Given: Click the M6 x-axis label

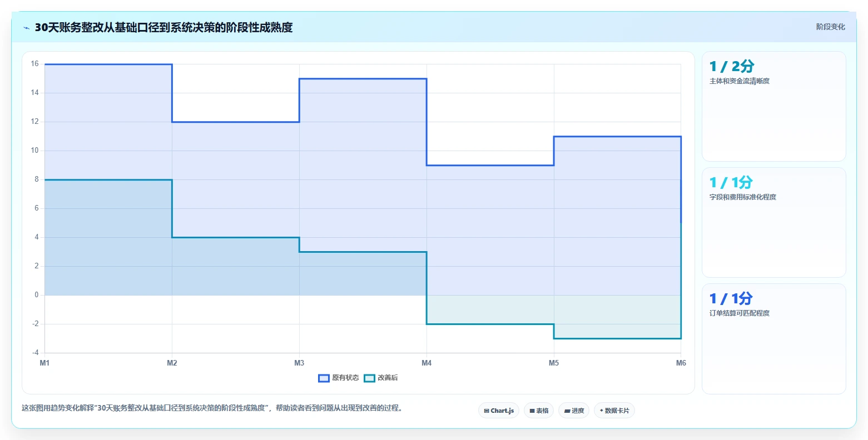Looking at the screenshot, I should click(x=681, y=363).
